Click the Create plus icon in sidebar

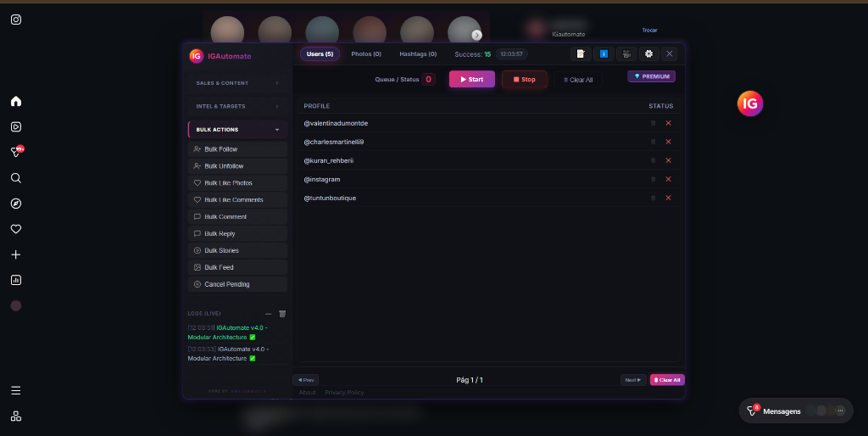[16, 254]
